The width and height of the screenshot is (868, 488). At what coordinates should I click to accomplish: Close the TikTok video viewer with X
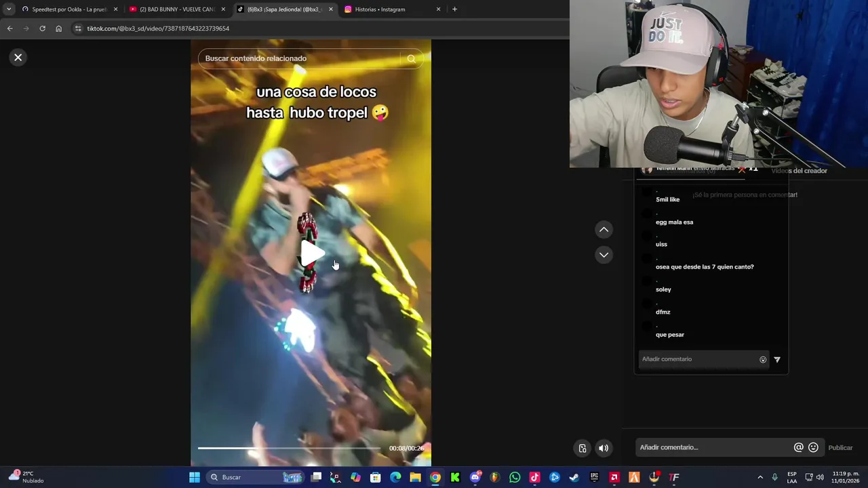click(x=18, y=58)
